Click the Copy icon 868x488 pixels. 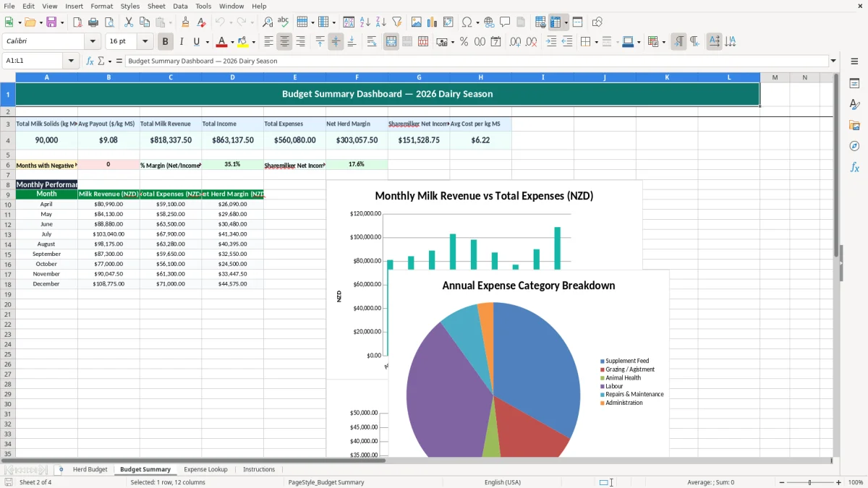(145, 22)
